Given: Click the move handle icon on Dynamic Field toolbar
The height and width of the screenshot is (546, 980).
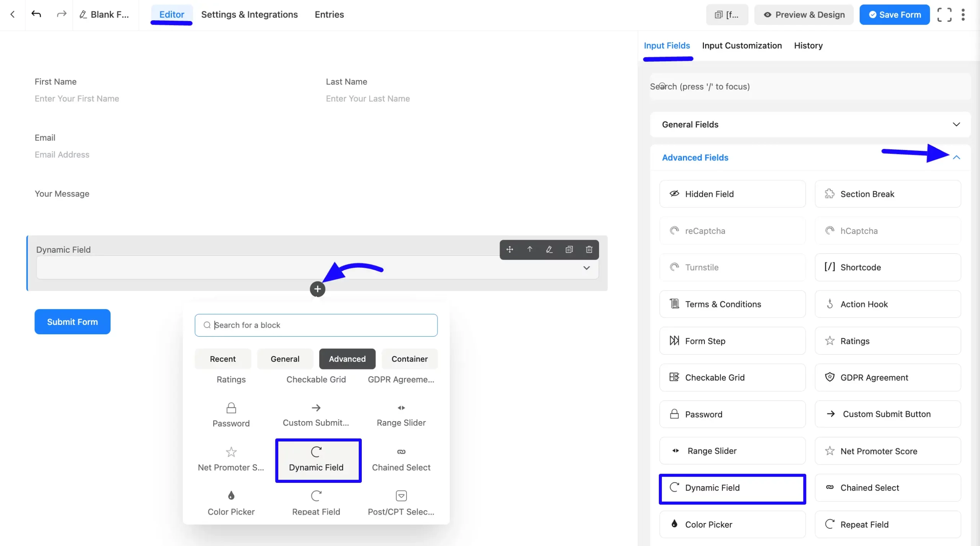Looking at the screenshot, I should (510, 250).
